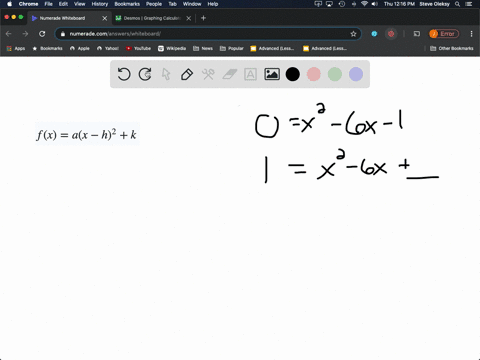The width and height of the screenshot is (480, 360).
Task: Expand the Popular bookmarks folder
Action: pos(232,48)
